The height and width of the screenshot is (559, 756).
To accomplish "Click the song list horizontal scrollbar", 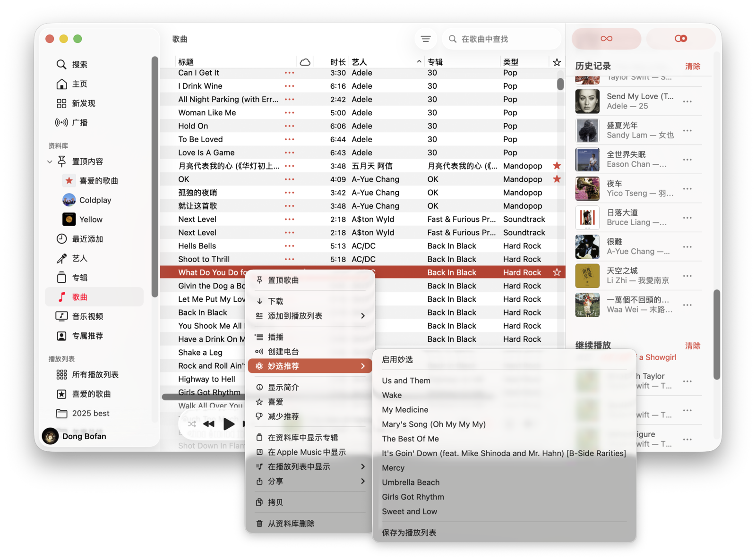I will click(203, 397).
